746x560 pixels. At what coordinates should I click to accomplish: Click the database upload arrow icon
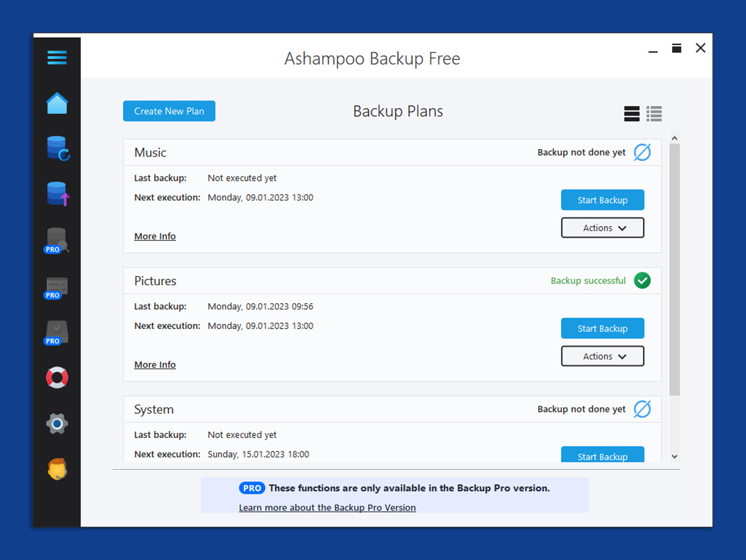(57, 194)
